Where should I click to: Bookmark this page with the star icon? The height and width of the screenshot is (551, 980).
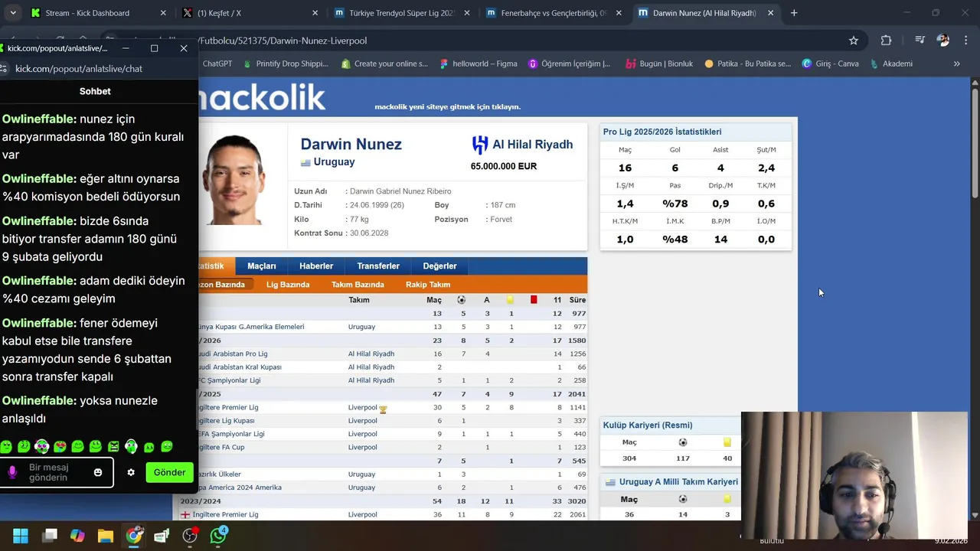coord(854,41)
